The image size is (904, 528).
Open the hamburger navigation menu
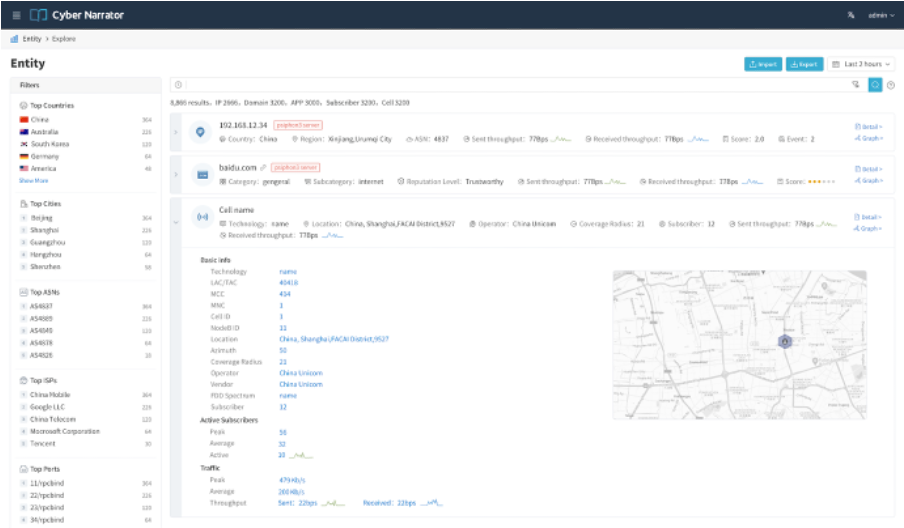point(15,15)
